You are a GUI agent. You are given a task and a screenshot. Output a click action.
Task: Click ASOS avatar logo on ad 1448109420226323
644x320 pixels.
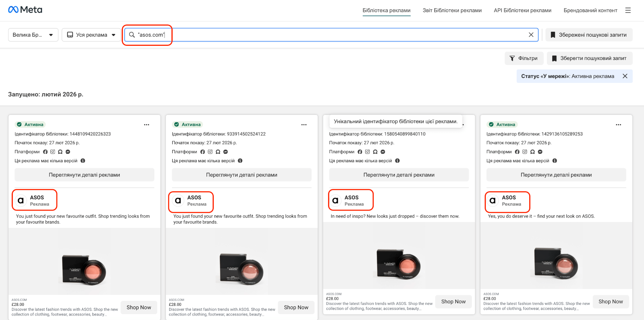(x=21, y=200)
